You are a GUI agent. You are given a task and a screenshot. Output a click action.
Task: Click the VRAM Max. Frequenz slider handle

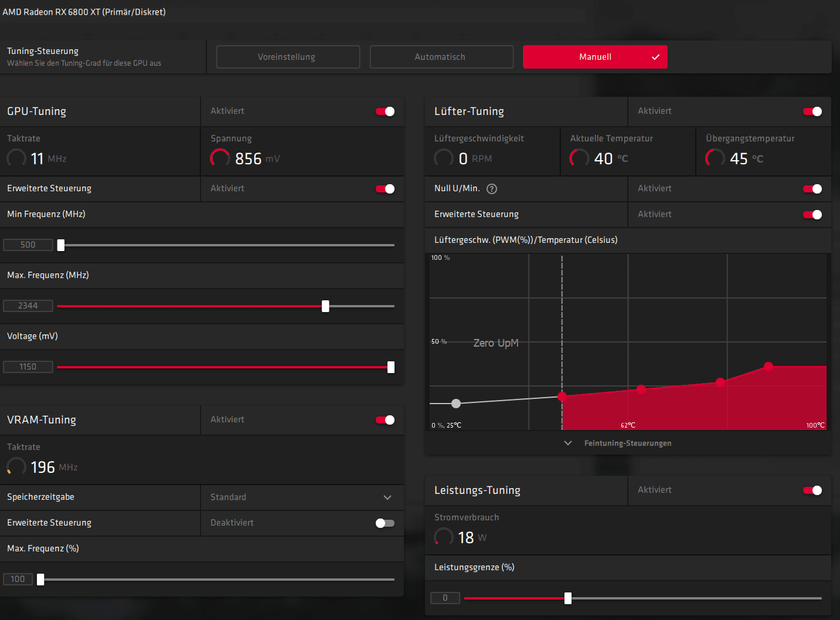click(40, 580)
